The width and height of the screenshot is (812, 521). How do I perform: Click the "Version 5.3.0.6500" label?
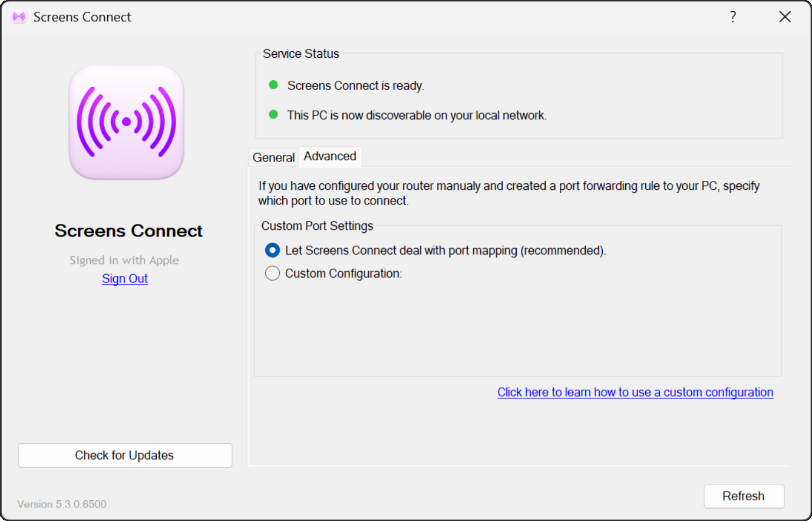pos(62,504)
